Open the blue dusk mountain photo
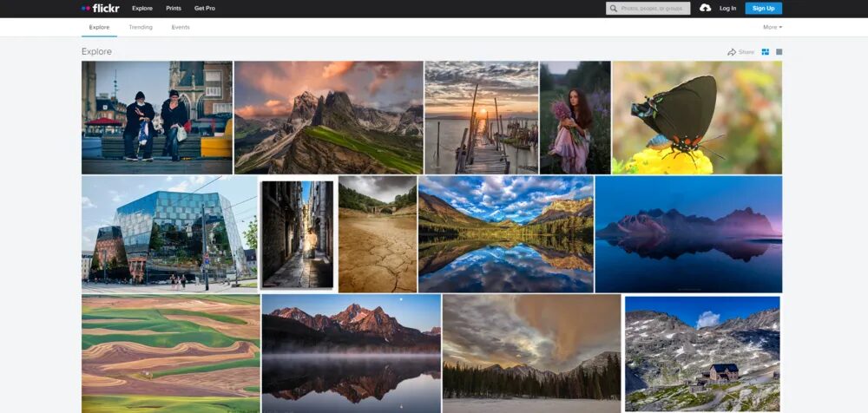The height and width of the screenshot is (413, 868). [x=688, y=234]
